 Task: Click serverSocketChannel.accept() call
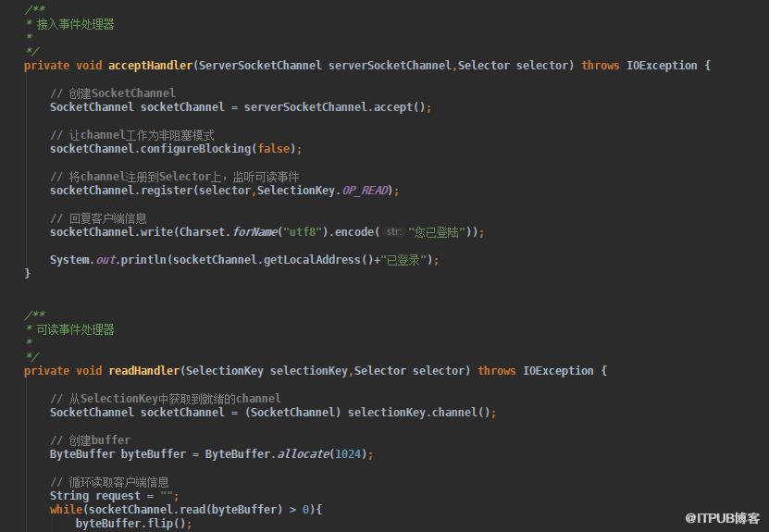point(336,107)
